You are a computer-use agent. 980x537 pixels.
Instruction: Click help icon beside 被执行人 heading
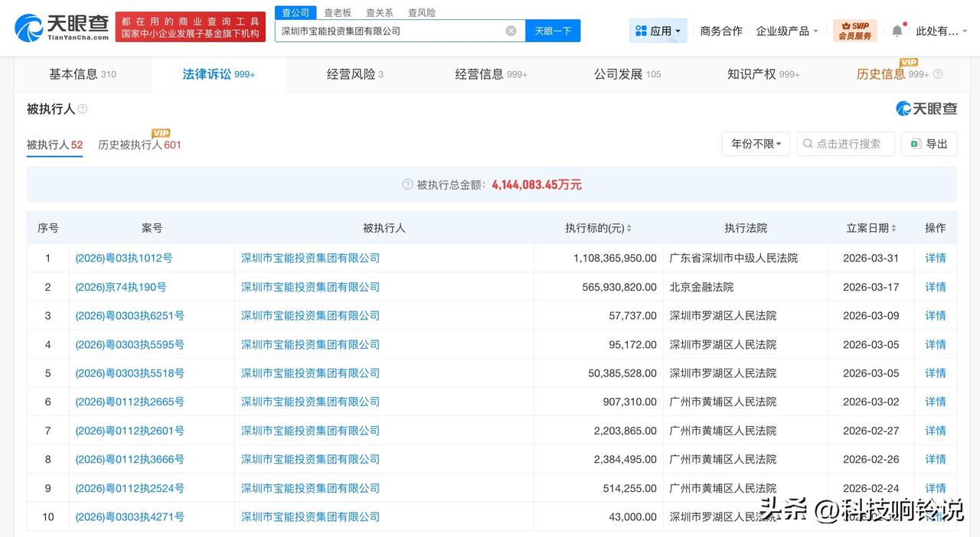[x=83, y=109]
